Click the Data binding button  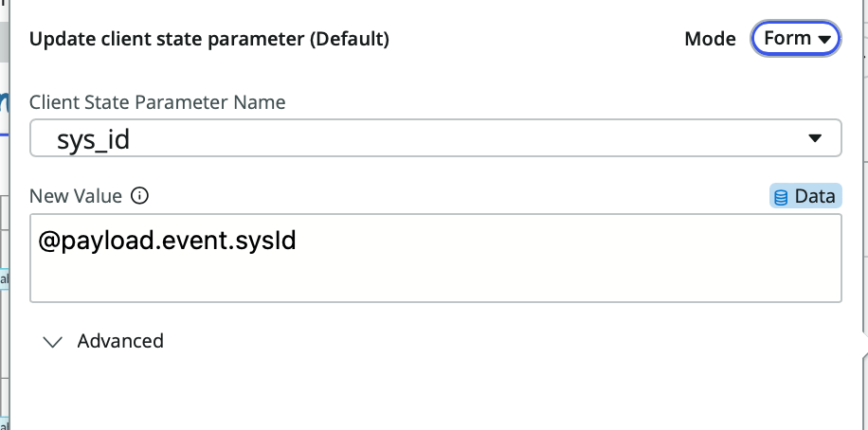tap(805, 196)
